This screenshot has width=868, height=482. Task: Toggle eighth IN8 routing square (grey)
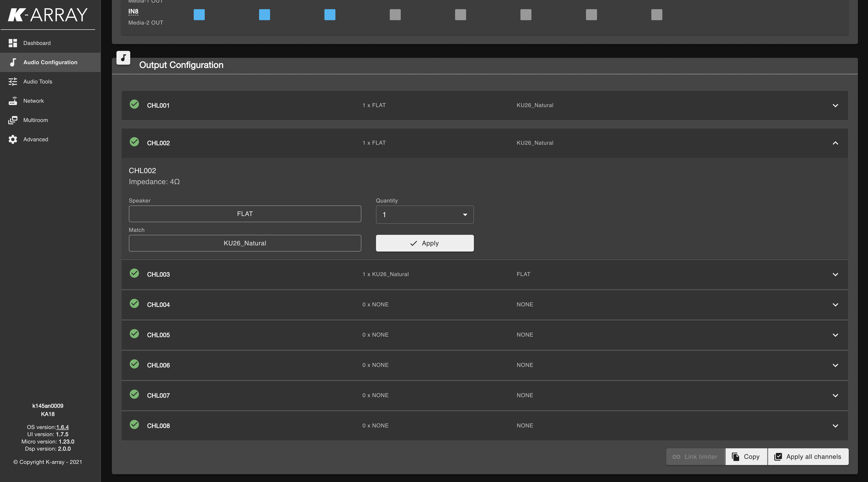[657, 15]
